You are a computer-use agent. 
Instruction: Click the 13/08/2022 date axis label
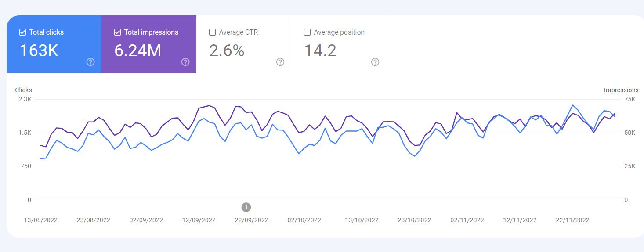[x=40, y=220]
